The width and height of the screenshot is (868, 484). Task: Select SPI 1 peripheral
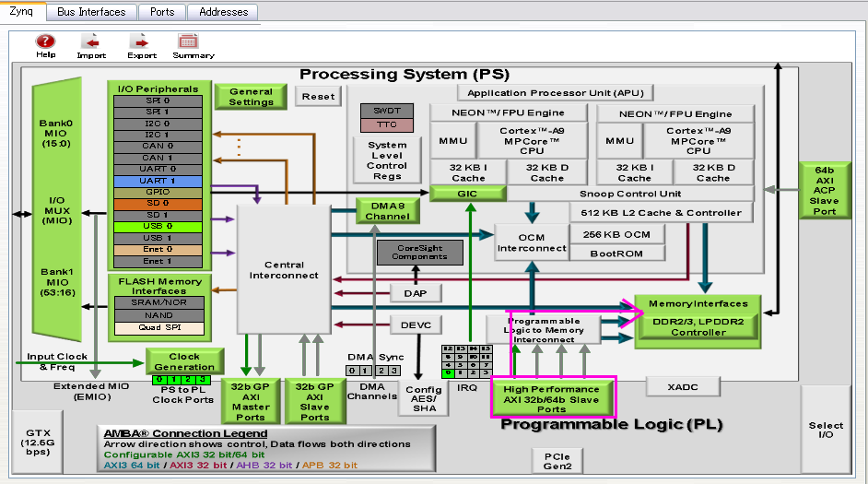point(158,112)
